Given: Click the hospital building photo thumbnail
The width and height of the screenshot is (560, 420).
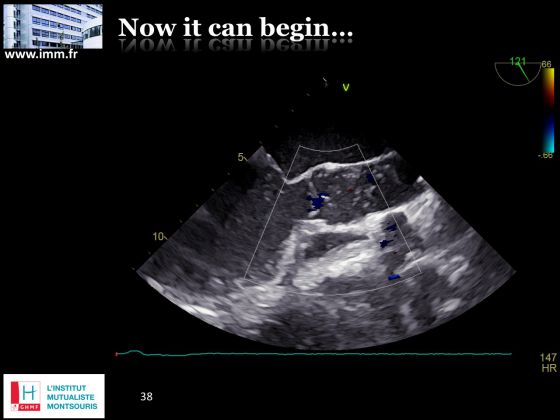Looking at the screenshot, I should (x=53, y=26).
